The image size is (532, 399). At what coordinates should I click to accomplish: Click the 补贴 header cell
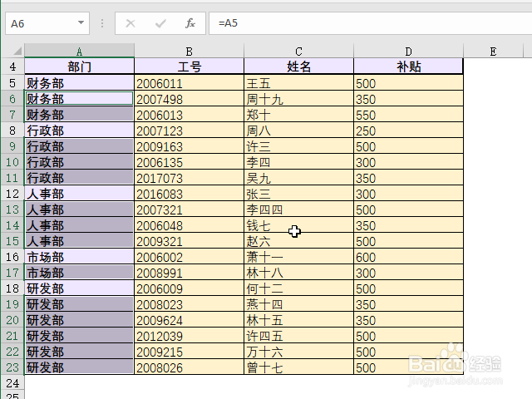(408, 66)
